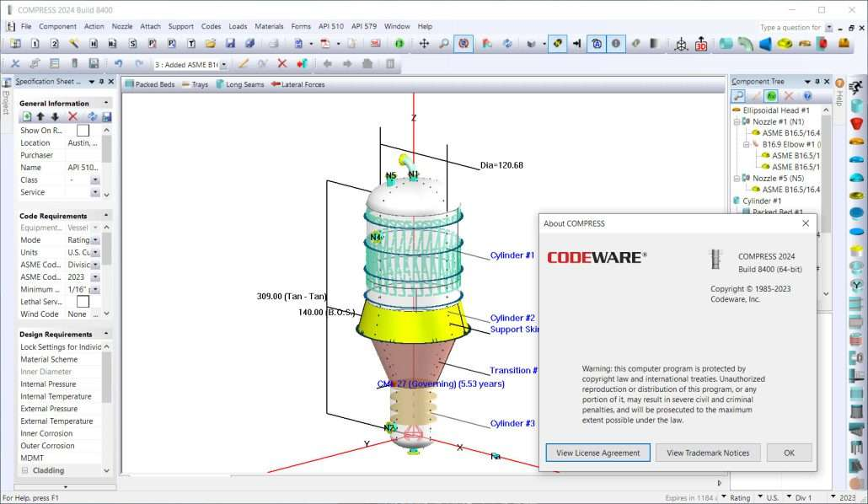Toggle Lateral Forces view
Screen dimensions: 868x504
tap(297, 84)
